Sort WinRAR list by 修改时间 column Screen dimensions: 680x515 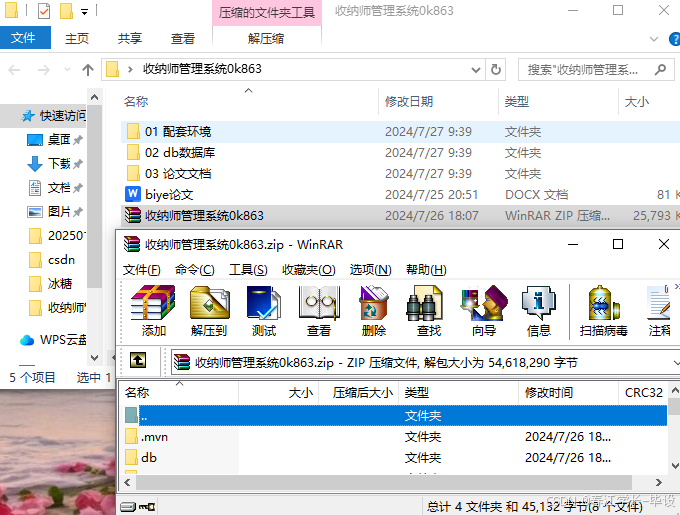click(x=549, y=392)
